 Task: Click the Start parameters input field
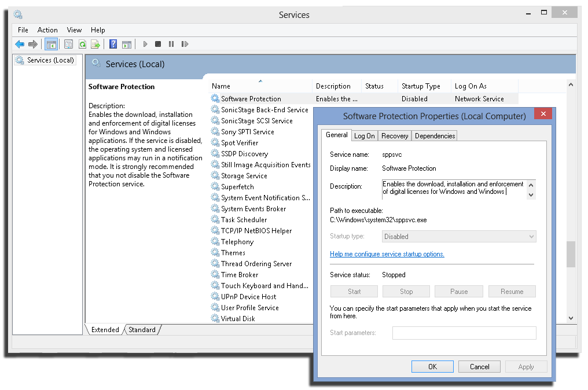[464, 333]
